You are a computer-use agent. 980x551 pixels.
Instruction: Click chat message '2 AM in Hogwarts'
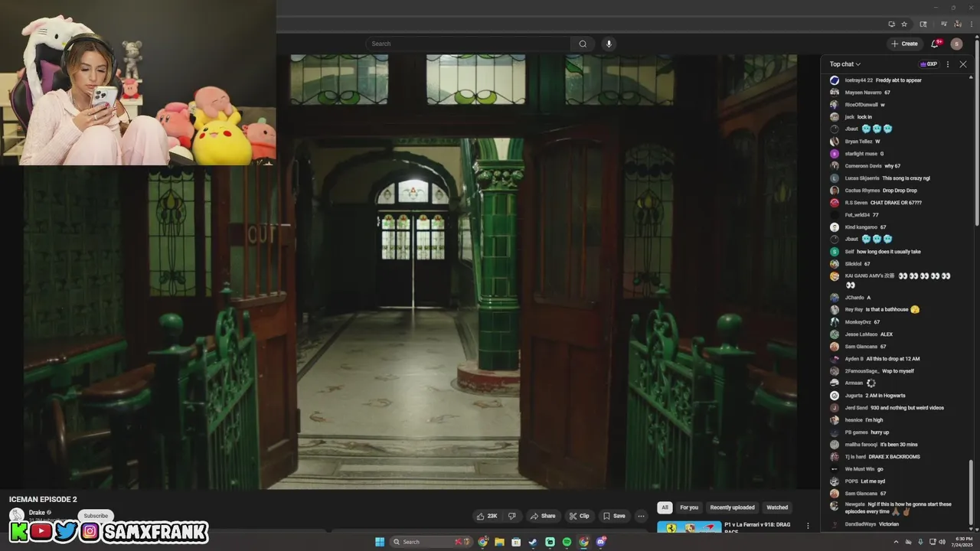[x=885, y=396]
